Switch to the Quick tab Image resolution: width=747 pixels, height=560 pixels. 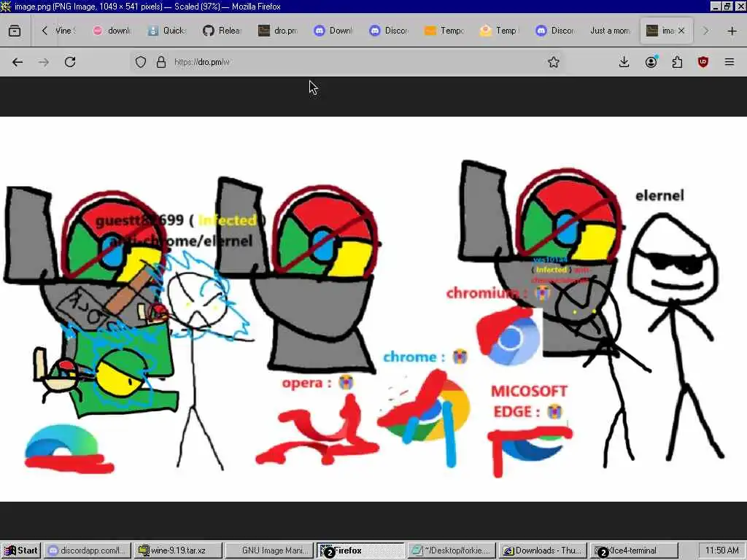coord(167,31)
